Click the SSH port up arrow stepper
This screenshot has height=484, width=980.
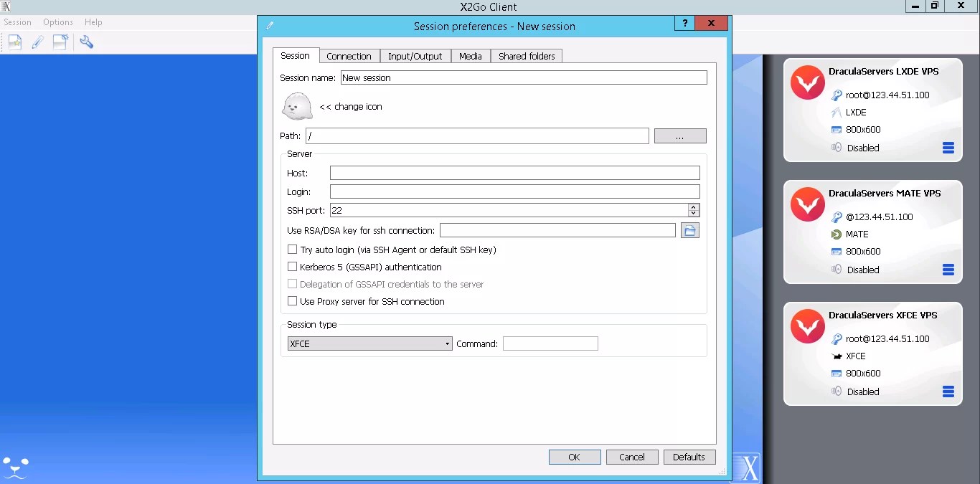693,207
